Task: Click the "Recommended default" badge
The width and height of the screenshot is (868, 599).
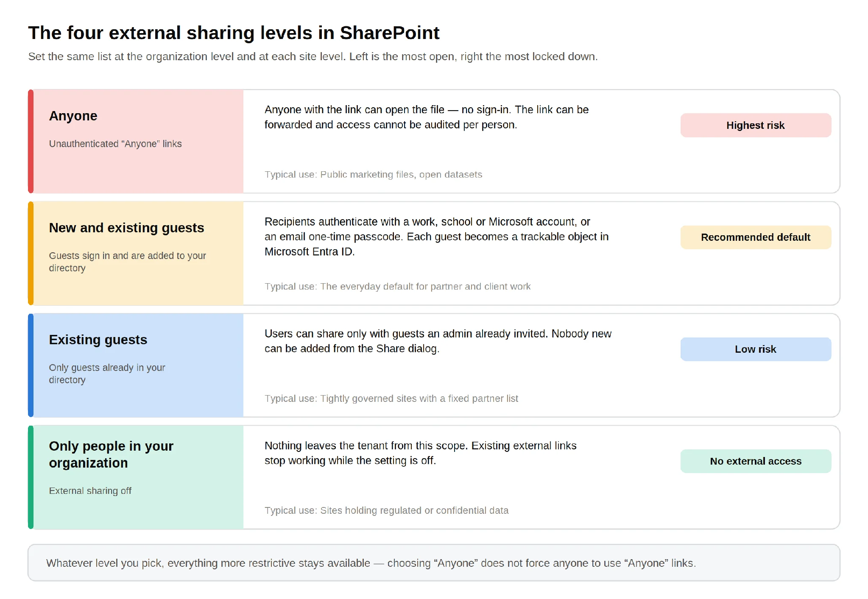Action: pyautogui.click(x=756, y=237)
